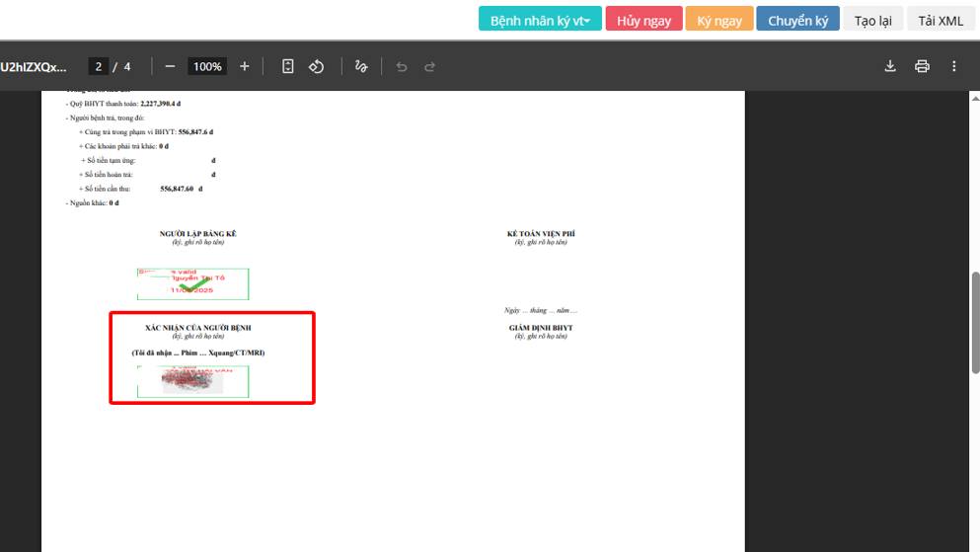This screenshot has width=980, height=552.
Task: Click the undo arrow in PDF toolbar
Action: 401,66
